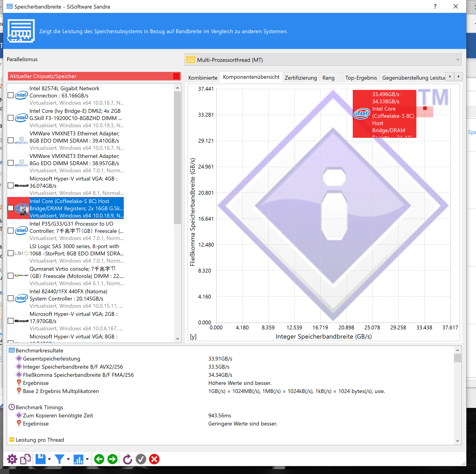Click the copy results icon

click(25, 459)
